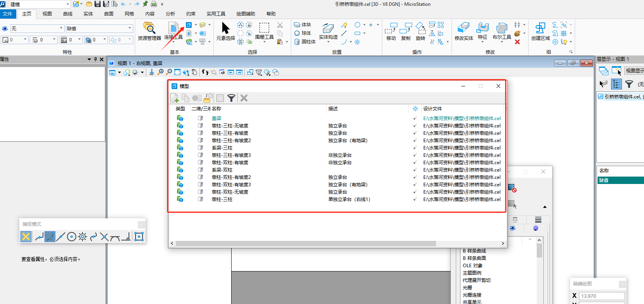Viewport: 644px width, 304px height.
Task: Click Fit View in the view toolbar
Action: pyautogui.click(x=177, y=72)
